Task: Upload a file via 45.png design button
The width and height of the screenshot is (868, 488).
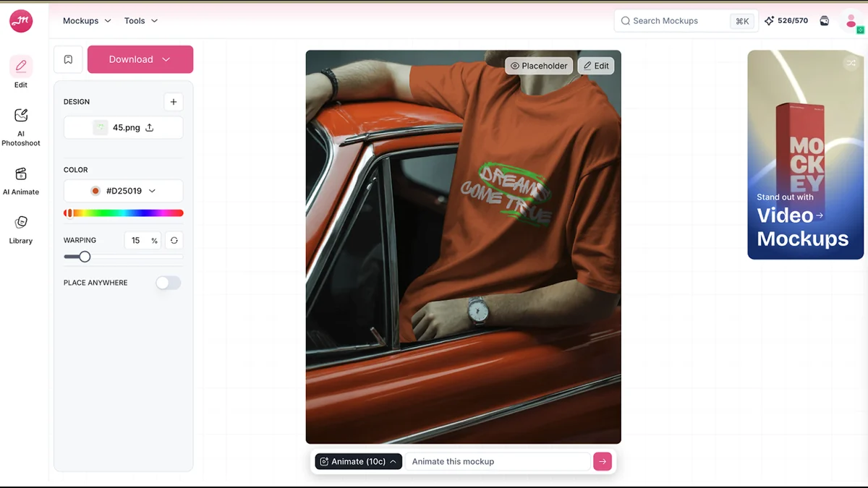Action: pos(124,128)
